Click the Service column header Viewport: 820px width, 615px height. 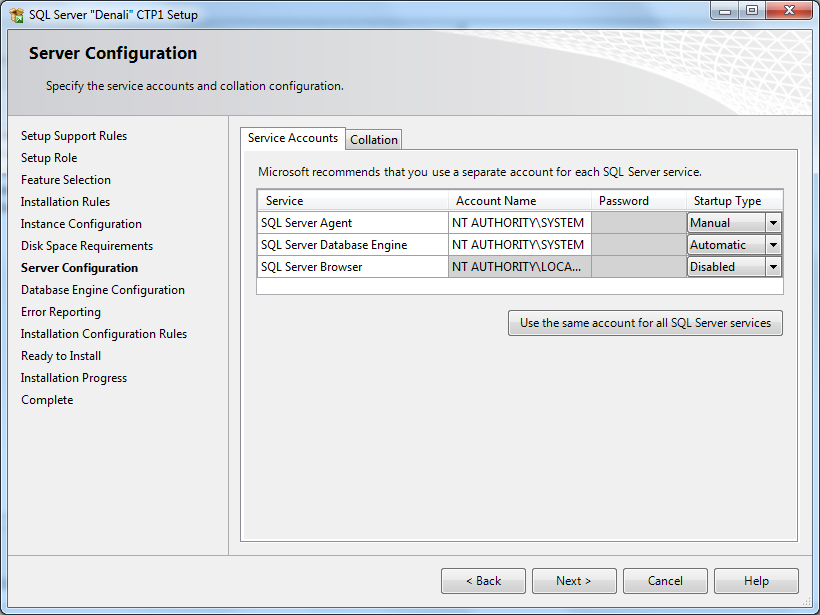[352, 201]
